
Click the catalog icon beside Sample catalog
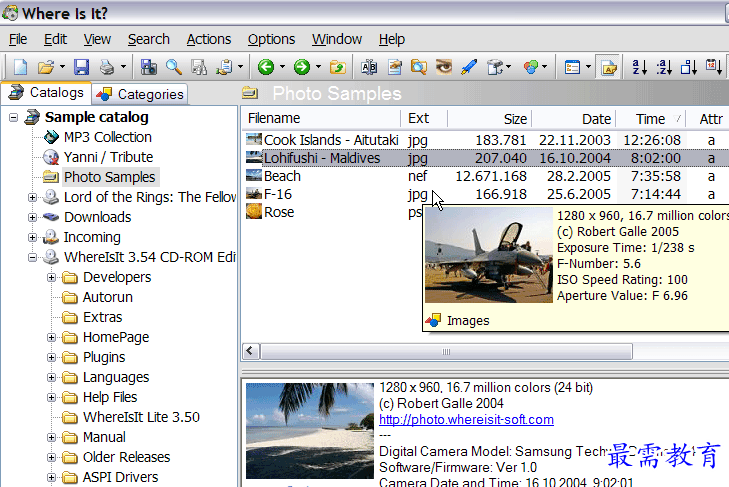32,117
